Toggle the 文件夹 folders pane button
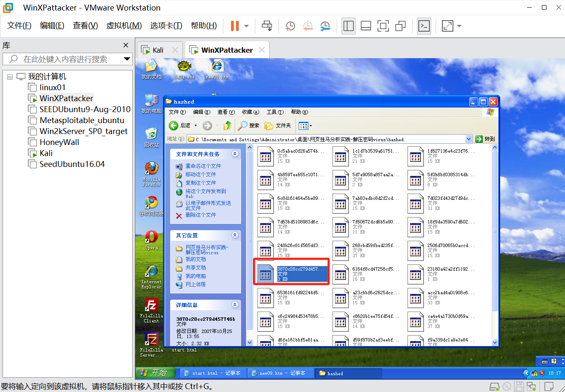565x392 pixels. [x=278, y=126]
